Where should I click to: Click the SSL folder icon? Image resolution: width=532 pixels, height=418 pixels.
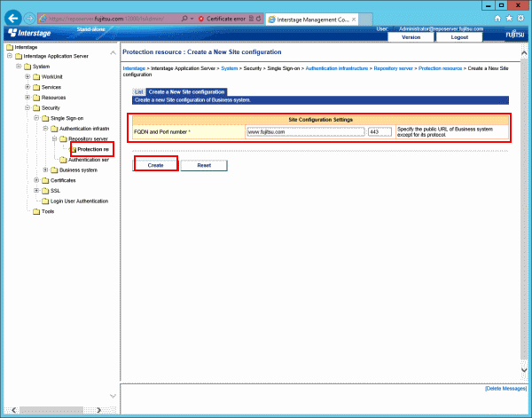(x=45, y=191)
